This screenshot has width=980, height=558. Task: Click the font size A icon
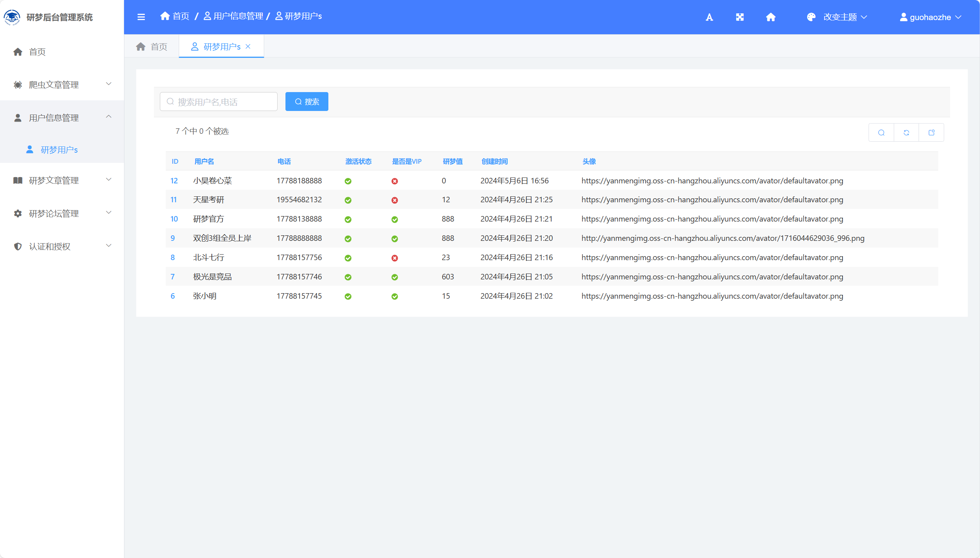coord(709,17)
